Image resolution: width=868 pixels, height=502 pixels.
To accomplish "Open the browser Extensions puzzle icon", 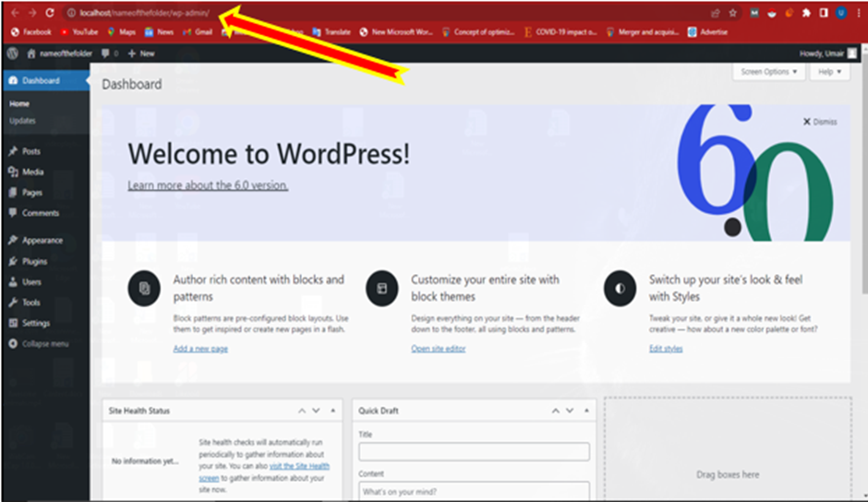I will pyautogui.click(x=806, y=13).
